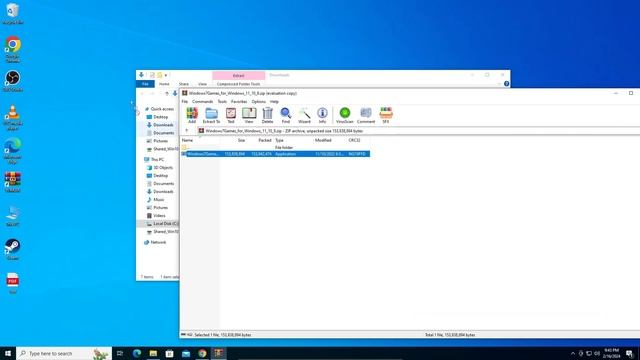Select Videos under This PC
This screenshot has width=640, height=360.
tap(159, 216)
